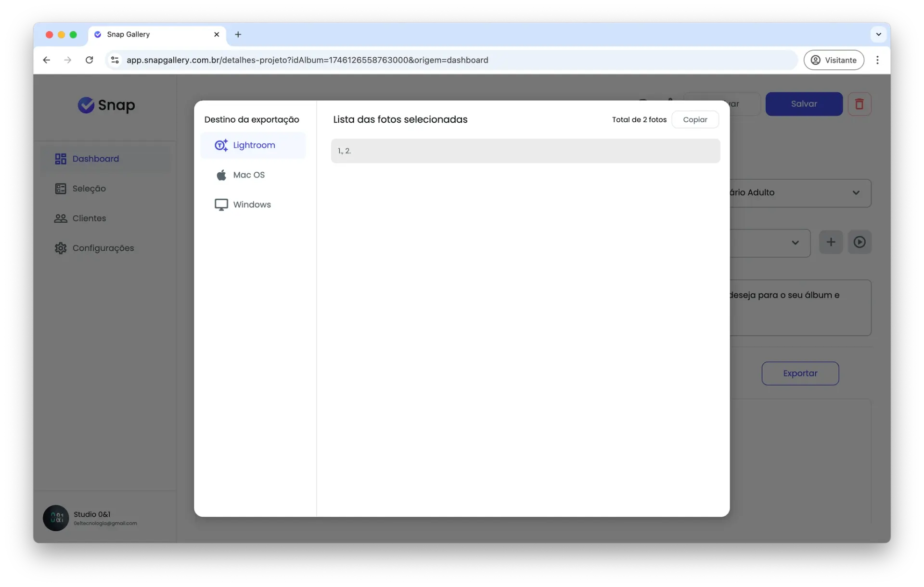
Task: Click the Seleção list icon
Action: click(61, 189)
